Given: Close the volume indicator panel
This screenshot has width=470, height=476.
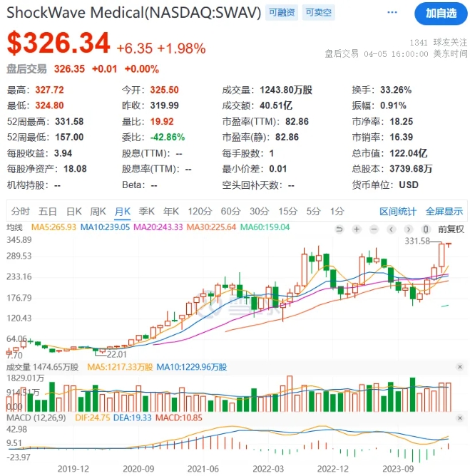Looking at the screenshot, I should [x=459, y=366].
